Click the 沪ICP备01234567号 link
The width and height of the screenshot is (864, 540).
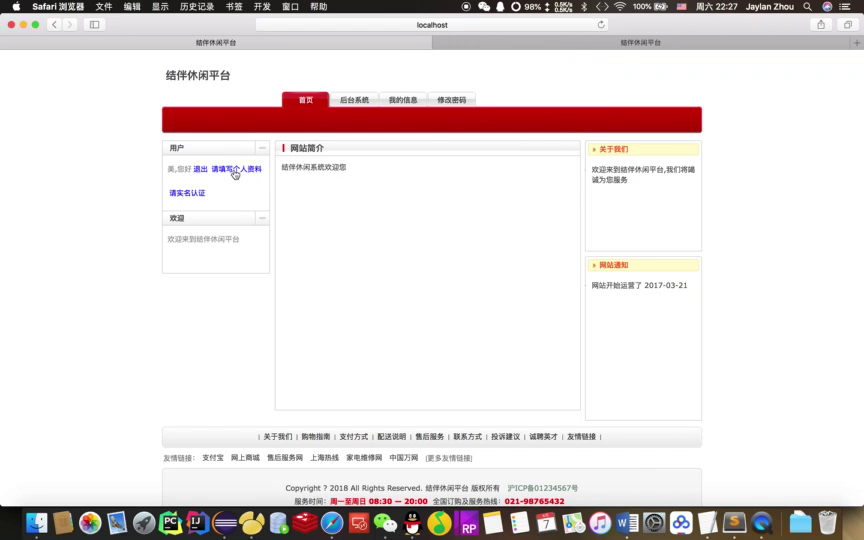tap(543, 488)
